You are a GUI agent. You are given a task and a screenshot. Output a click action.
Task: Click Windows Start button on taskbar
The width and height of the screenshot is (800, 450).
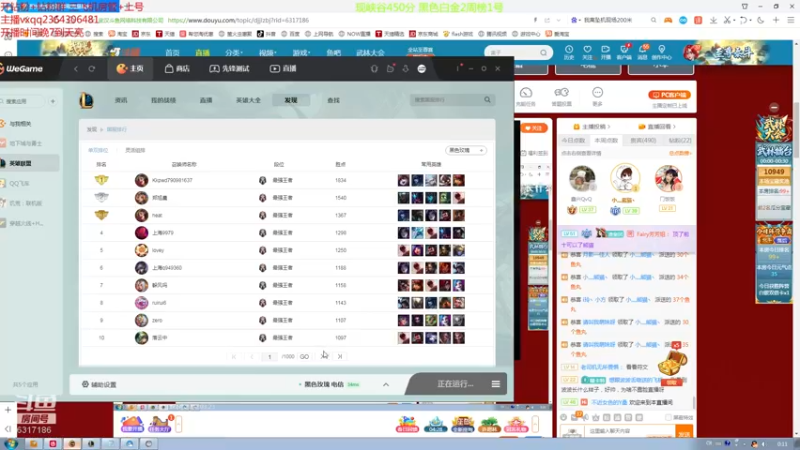pos(11,444)
